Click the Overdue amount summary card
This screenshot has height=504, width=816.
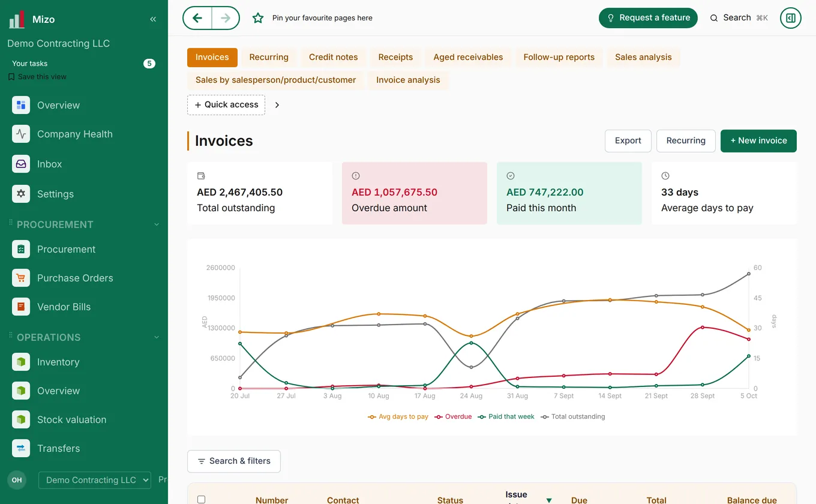[x=415, y=193]
